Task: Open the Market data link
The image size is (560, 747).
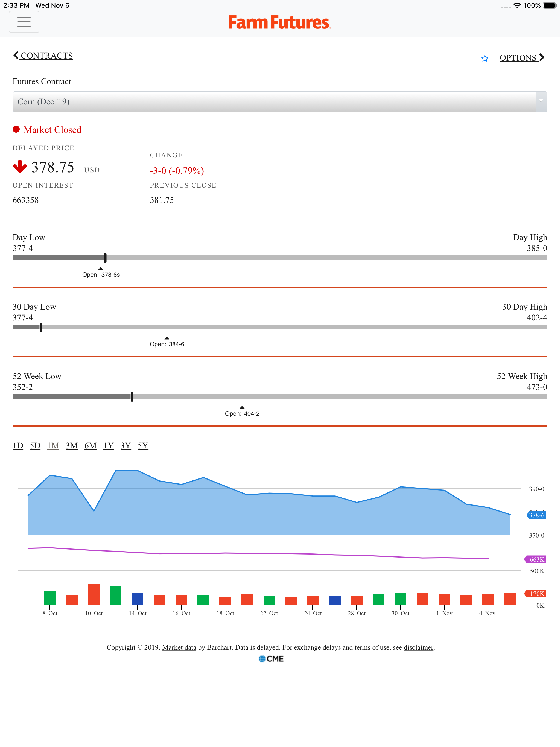Action: point(179,647)
